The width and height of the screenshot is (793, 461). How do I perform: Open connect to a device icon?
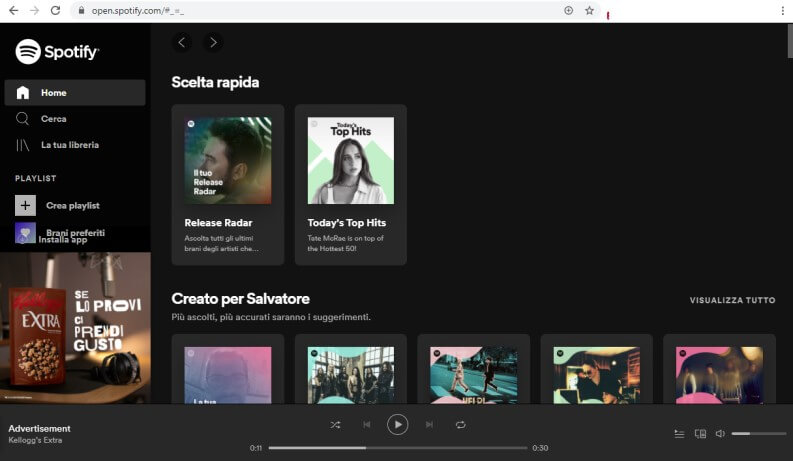click(x=700, y=434)
